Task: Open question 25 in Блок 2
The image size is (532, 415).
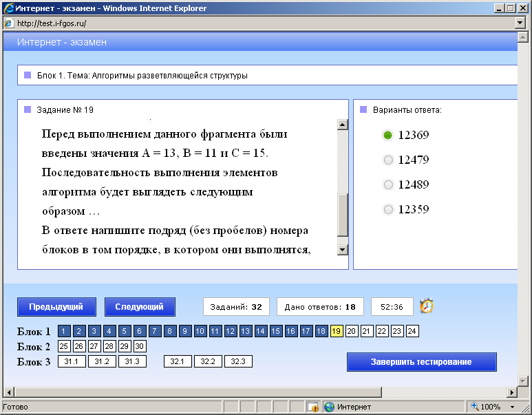Action: [64, 346]
